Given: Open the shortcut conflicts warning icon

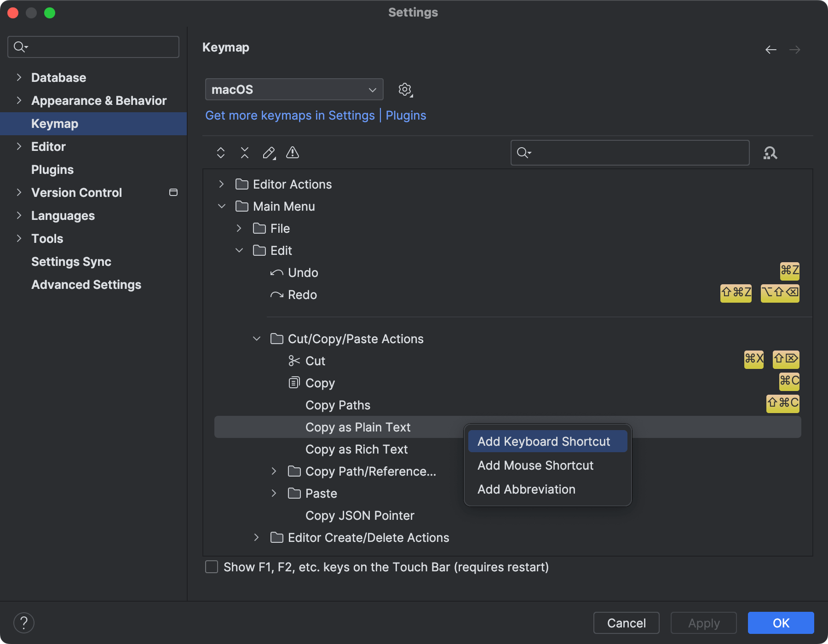Looking at the screenshot, I should 293,153.
